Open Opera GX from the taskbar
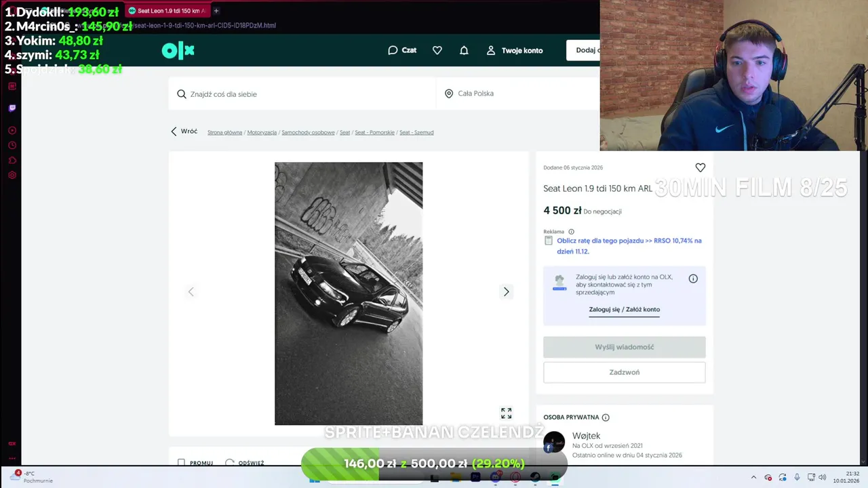Screen dimensions: 868x488 pos(515,477)
